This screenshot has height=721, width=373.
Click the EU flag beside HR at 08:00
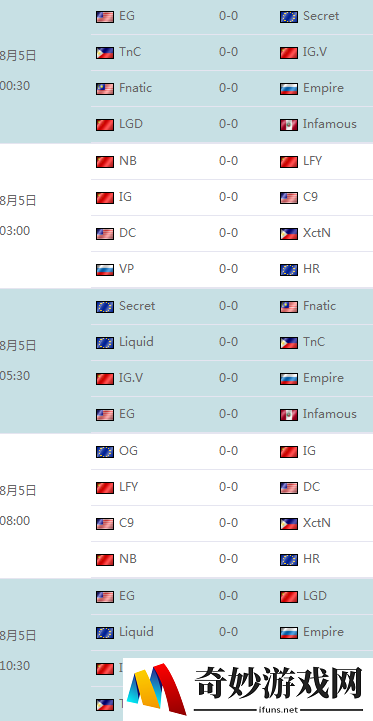tap(289, 560)
